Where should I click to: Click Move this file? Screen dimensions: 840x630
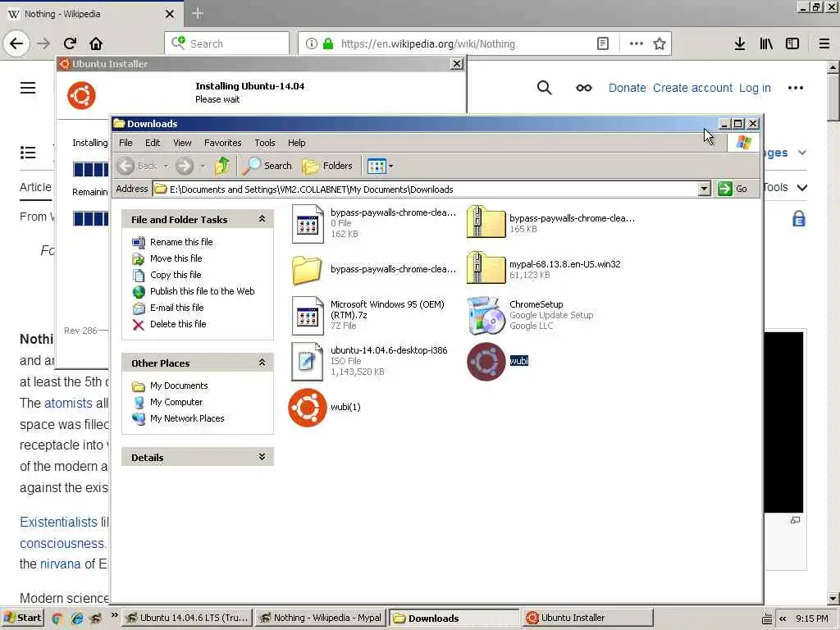pos(176,258)
